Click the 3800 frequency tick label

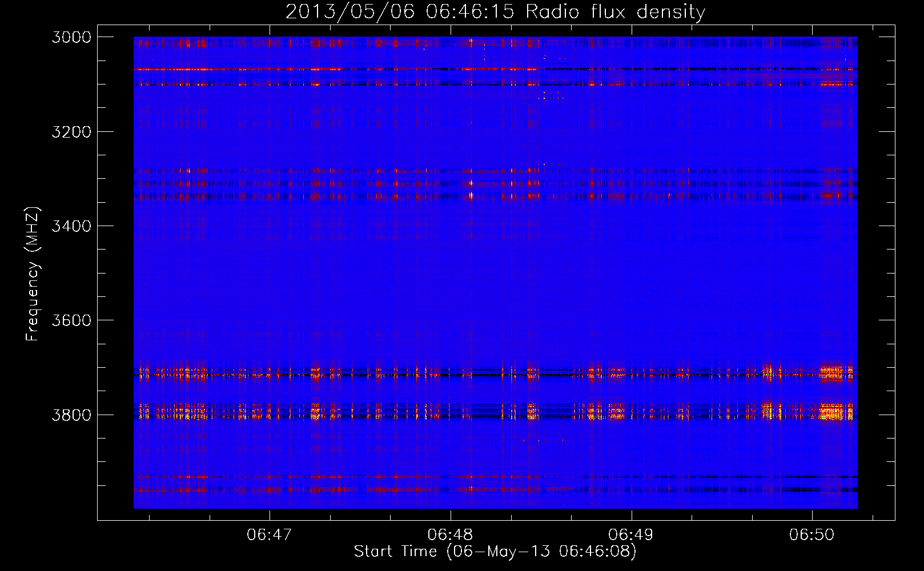71,415
